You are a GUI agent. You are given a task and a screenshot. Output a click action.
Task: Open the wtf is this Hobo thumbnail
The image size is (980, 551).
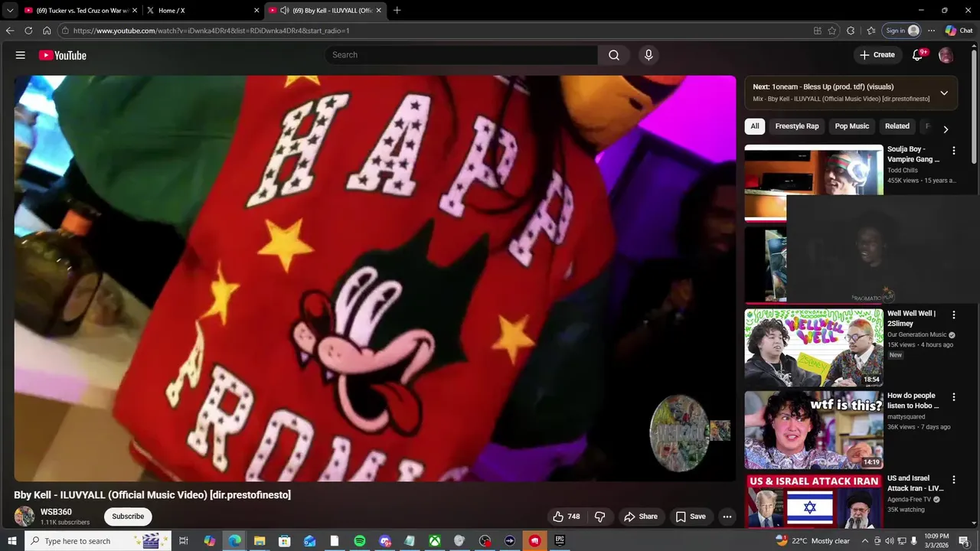[x=814, y=430]
